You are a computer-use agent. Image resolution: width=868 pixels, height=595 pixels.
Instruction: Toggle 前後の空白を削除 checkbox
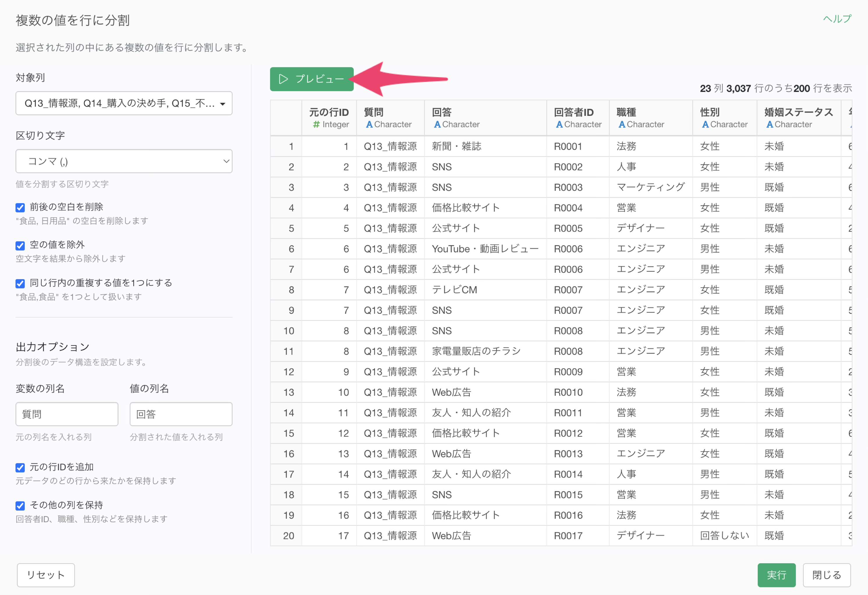click(20, 207)
